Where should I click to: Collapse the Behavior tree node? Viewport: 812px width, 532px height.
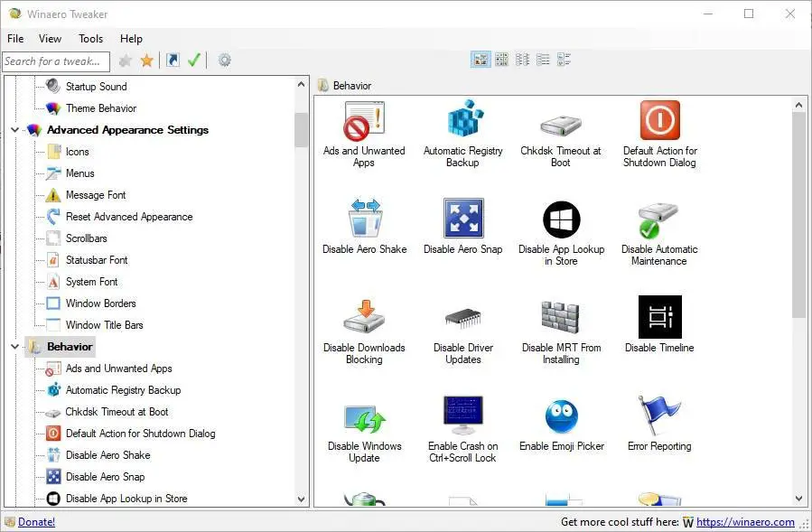pos(15,347)
